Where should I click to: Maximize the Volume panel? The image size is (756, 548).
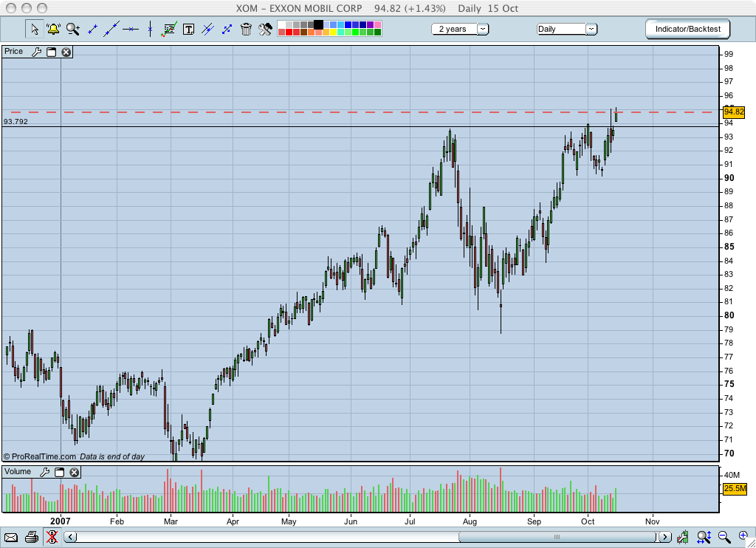[x=59, y=472]
